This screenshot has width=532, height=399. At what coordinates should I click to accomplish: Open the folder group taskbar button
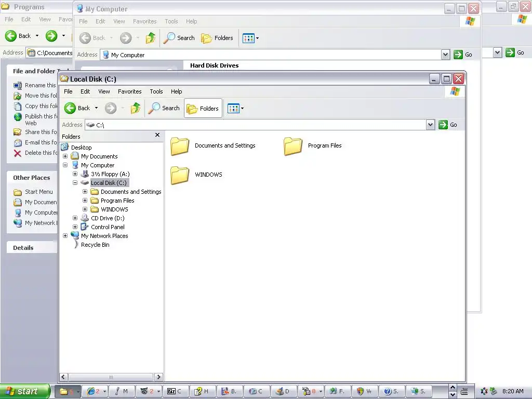tap(68, 392)
